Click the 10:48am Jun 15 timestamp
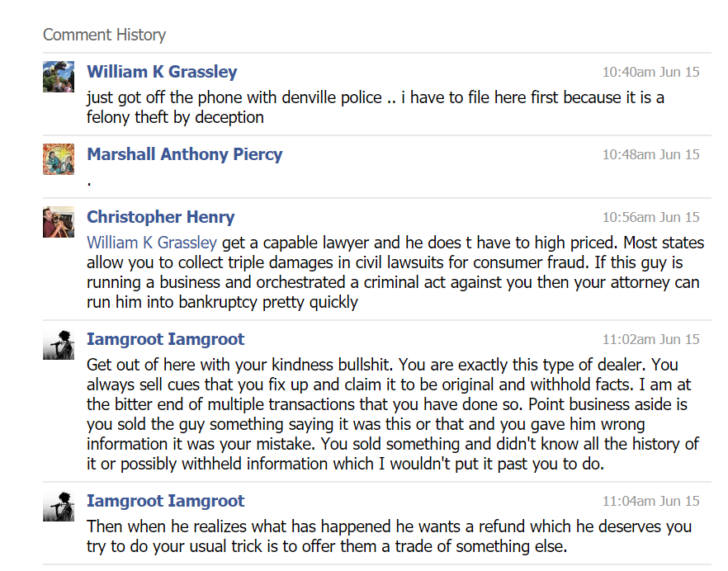Screen dimensions: 728x571 pyautogui.click(x=650, y=155)
